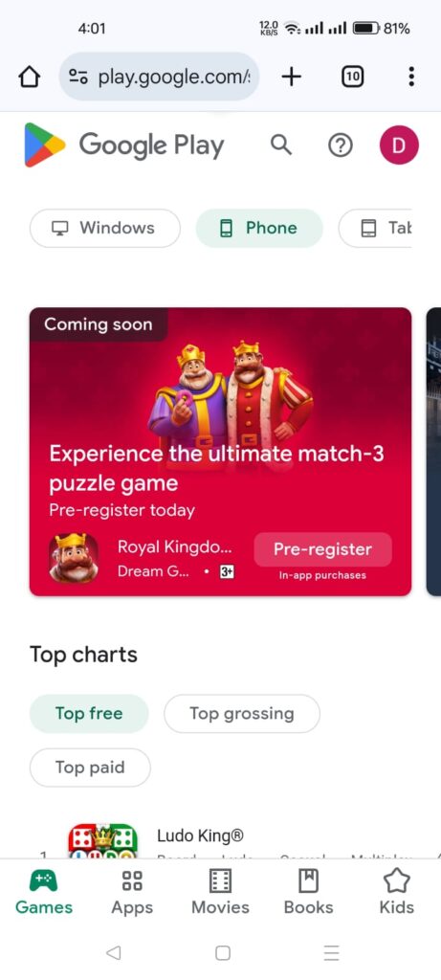Screen dimensions: 441x980
Task: Open the browser three-dot menu
Action: pos(411,77)
